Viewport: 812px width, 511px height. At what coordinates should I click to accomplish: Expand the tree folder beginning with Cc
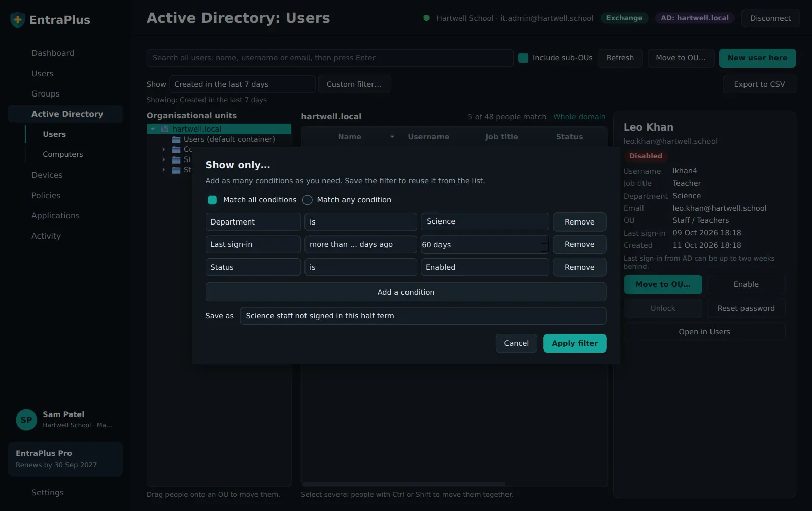click(164, 149)
